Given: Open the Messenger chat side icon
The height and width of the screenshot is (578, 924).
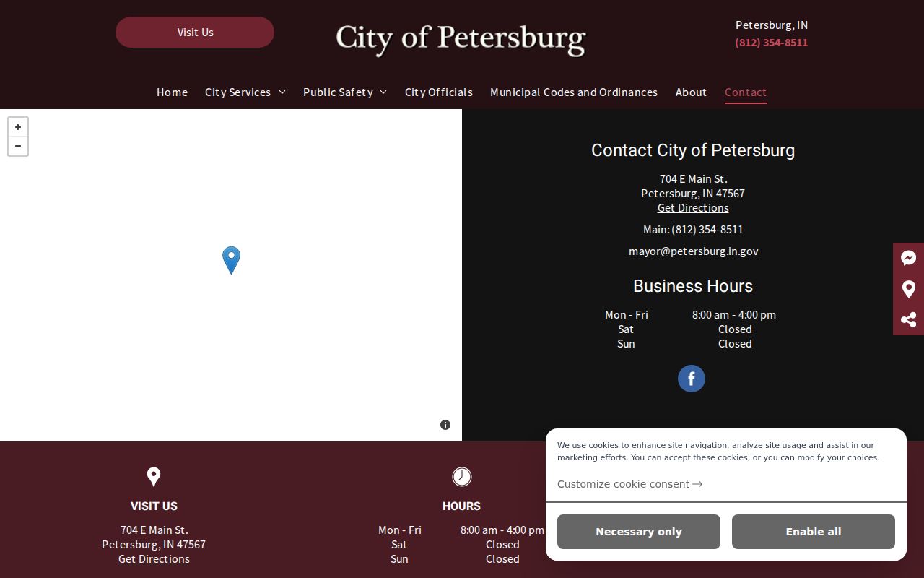Looking at the screenshot, I should (909, 258).
